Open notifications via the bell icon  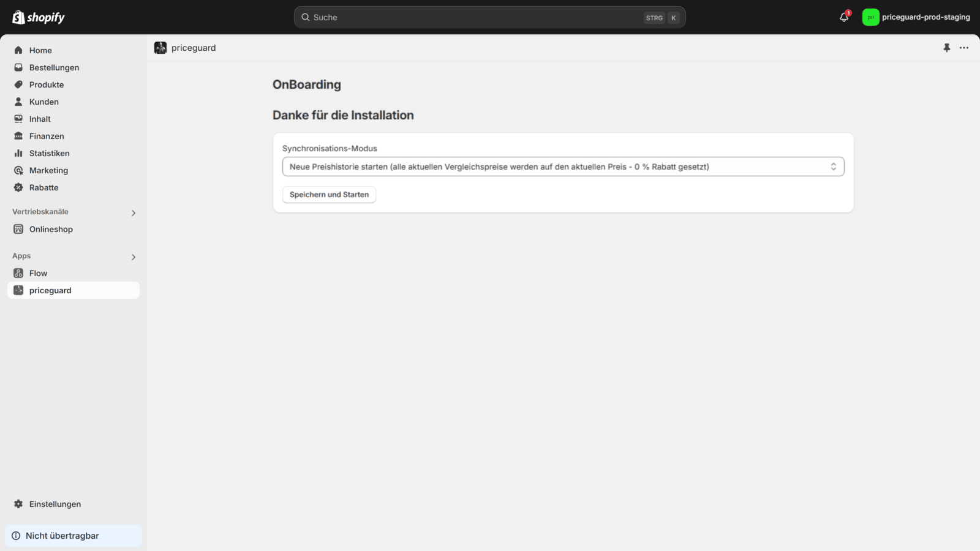tap(843, 17)
